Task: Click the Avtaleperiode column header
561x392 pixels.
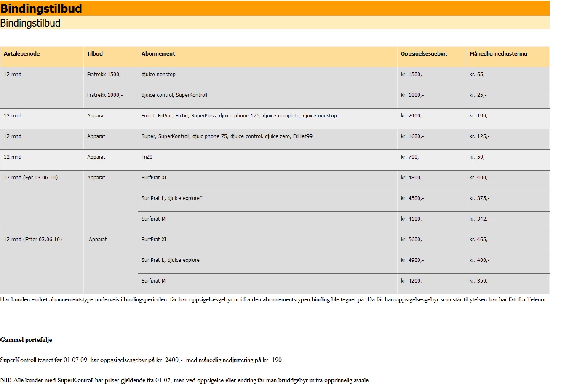Action: point(42,57)
